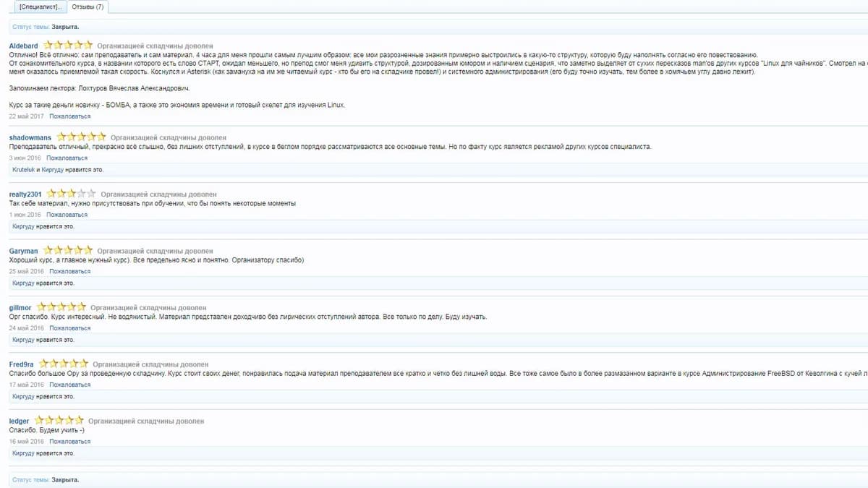Report gillmor's review using Пожаловаться

pos(70,328)
